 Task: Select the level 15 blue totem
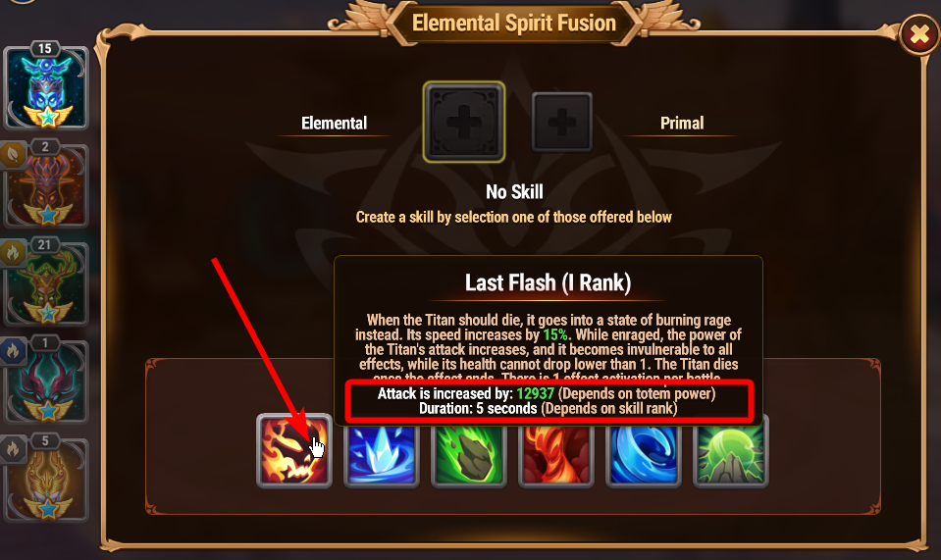[46, 87]
